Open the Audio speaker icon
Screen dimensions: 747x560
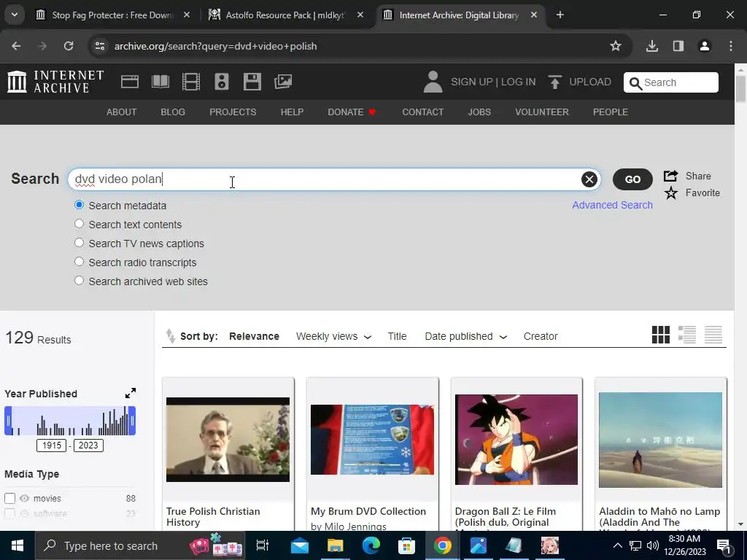click(x=222, y=82)
